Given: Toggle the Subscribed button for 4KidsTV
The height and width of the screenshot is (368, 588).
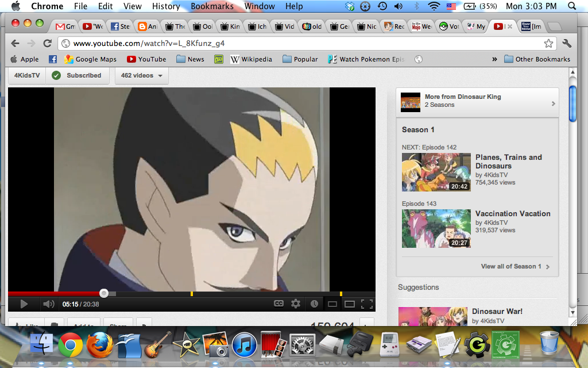Looking at the screenshot, I should pos(78,75).
